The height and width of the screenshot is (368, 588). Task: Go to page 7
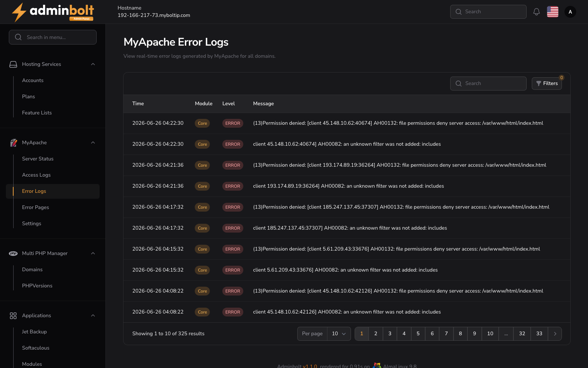pos(446,334)
